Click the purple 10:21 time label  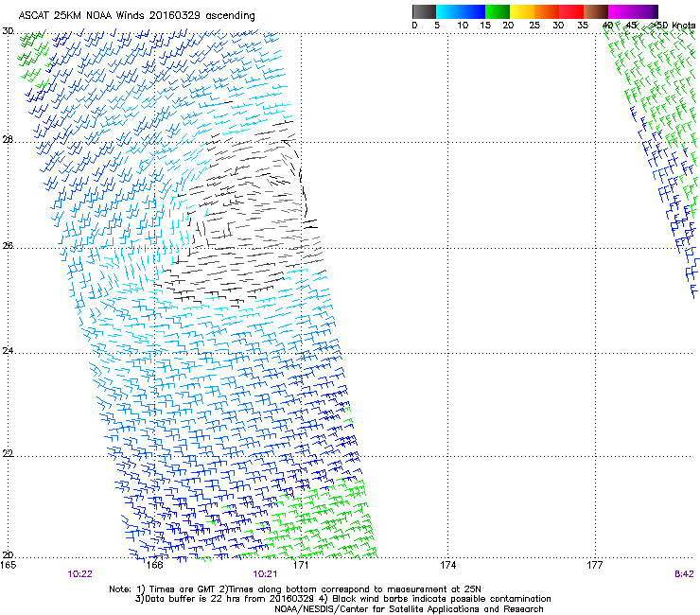tap(265, 574)
